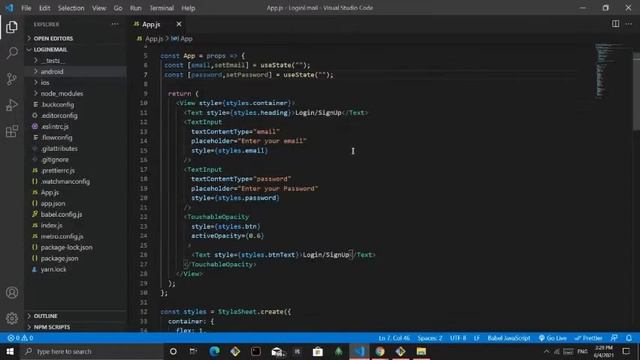Viewport: 640px width, 360px height.
Task: Click the LF end of line indicator
Action: click(x=477, y=338)
